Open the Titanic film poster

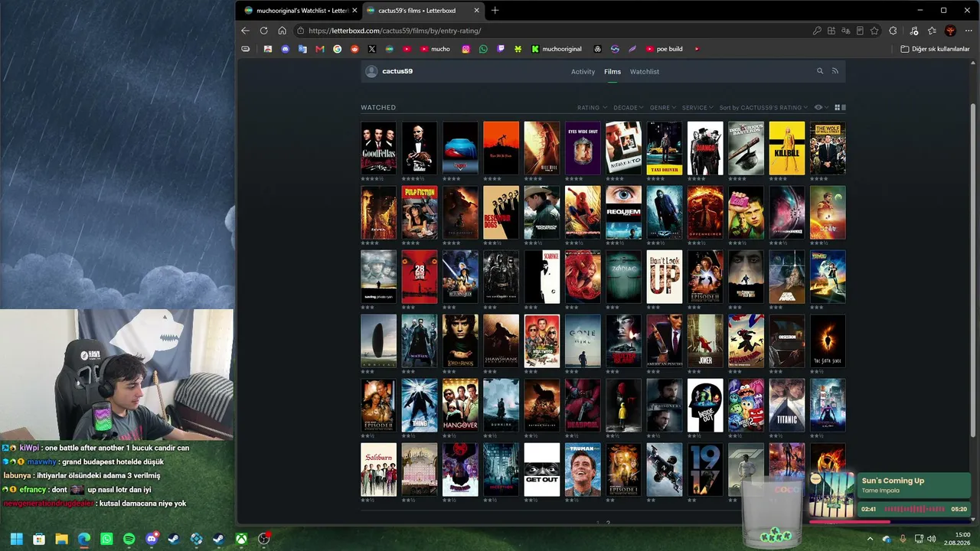point(787,405)
